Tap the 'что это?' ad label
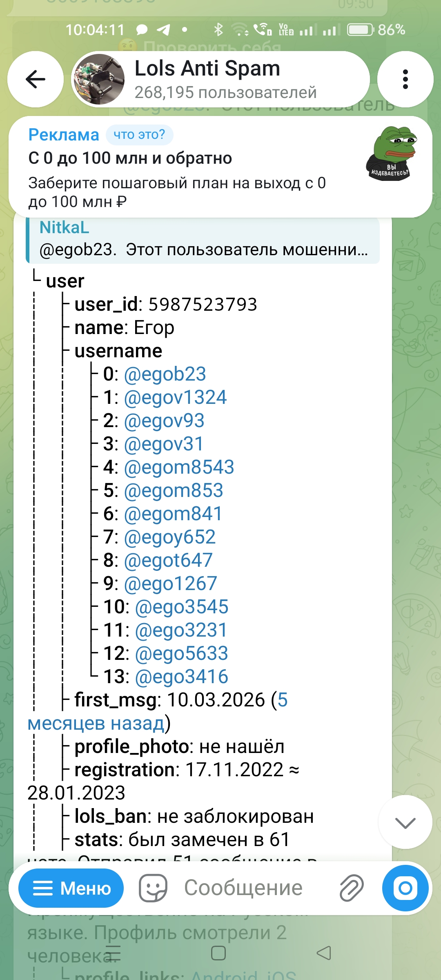This screenshot has height=980, width=441. (x=139, y=135)
